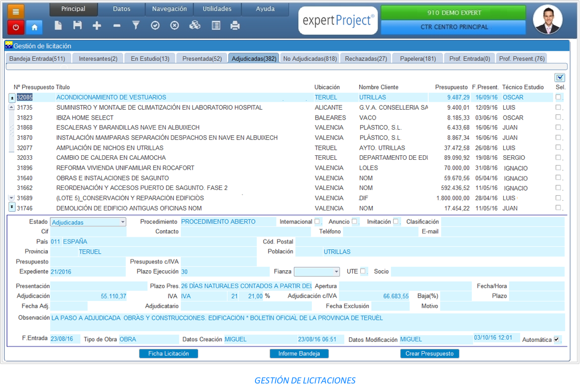The image size is (580, 392).
Task: Click the expertProject logo
Action: (338, 20)
